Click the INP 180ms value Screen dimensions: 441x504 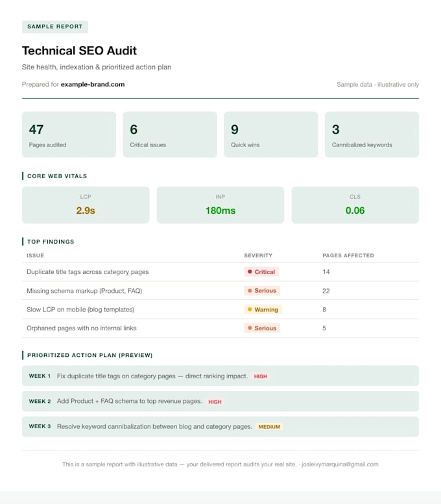220,211
